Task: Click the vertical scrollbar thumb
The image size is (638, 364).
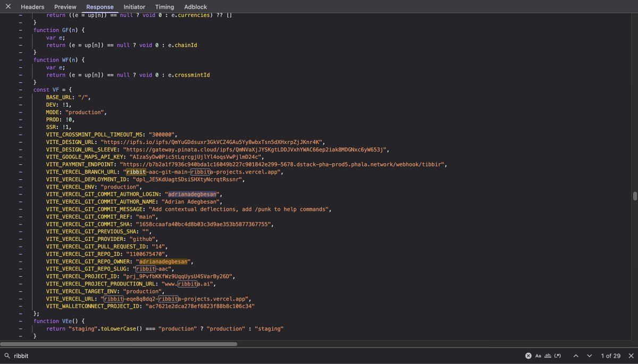Action: coord(635,196)
